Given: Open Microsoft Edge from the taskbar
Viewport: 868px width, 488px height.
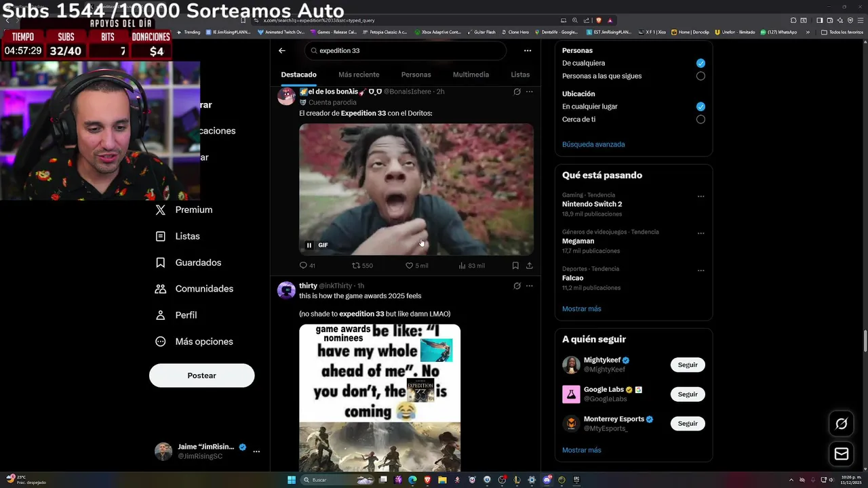Looking at the screenshot, I should coord(412,480).
